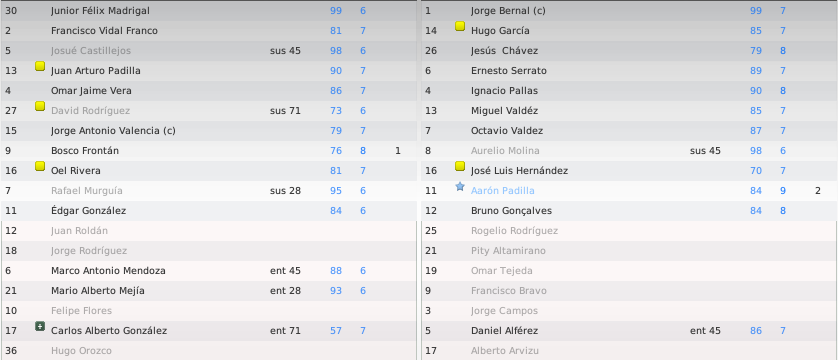This screenshot has height=360, width=838.
Task: Click yellow card icon next to Hugo García
Action: [x=460, y=26]
